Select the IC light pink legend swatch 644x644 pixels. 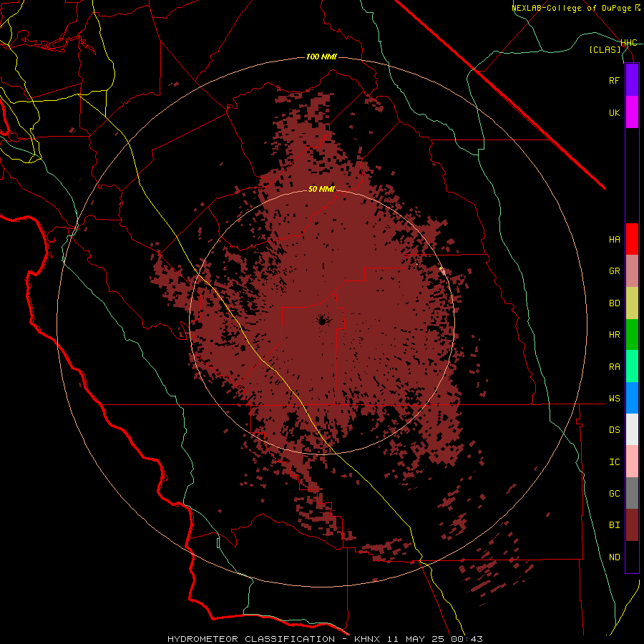[x=632, y=462]
